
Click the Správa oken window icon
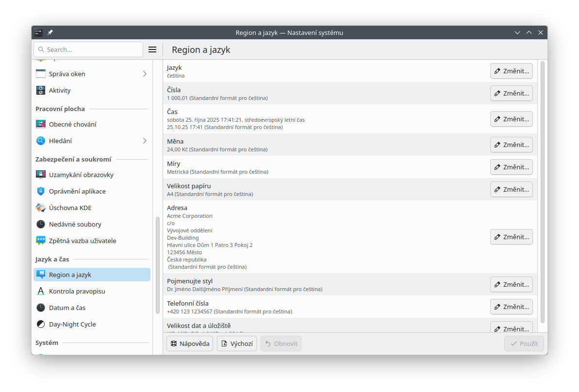coord(41,74)
